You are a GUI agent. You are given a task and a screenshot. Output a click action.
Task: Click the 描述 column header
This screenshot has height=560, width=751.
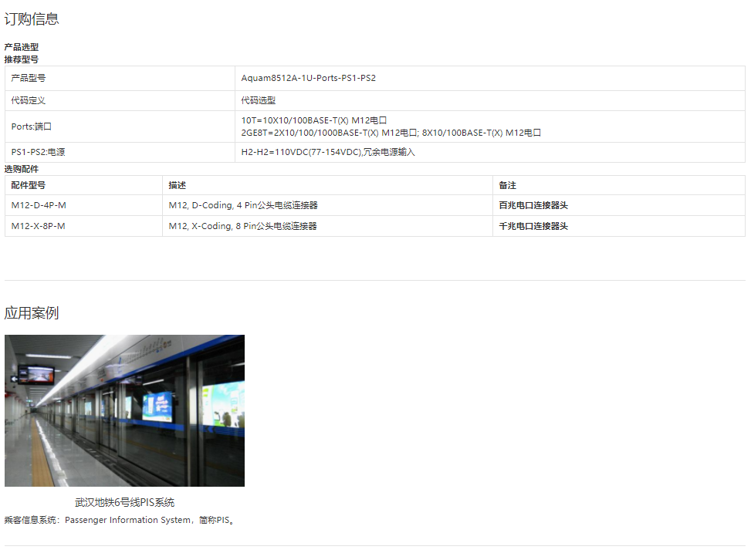click(x=177, y=185)
